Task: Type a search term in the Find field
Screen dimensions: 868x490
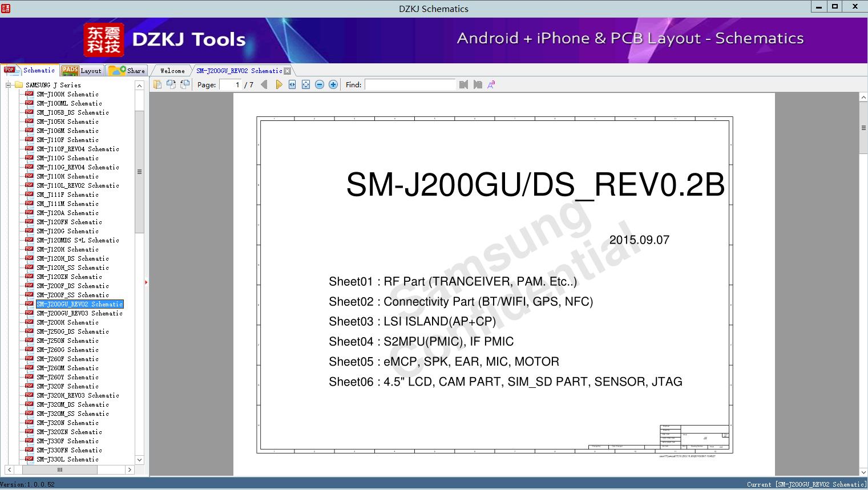Action: tap(410, 84)
